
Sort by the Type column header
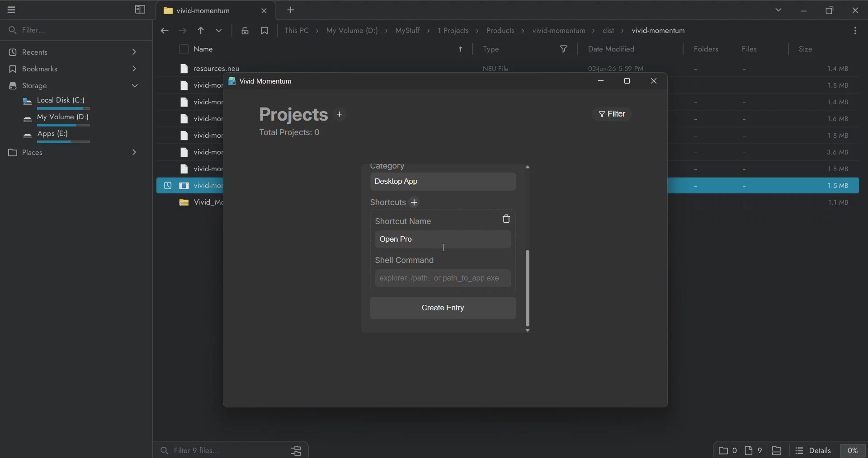pyautogui.click(x=491, y=49)
